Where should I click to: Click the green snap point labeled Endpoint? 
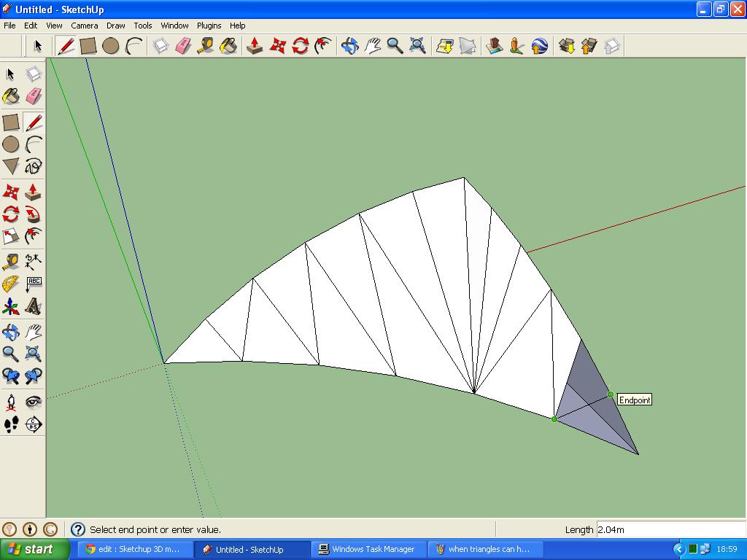coord(611,394)
